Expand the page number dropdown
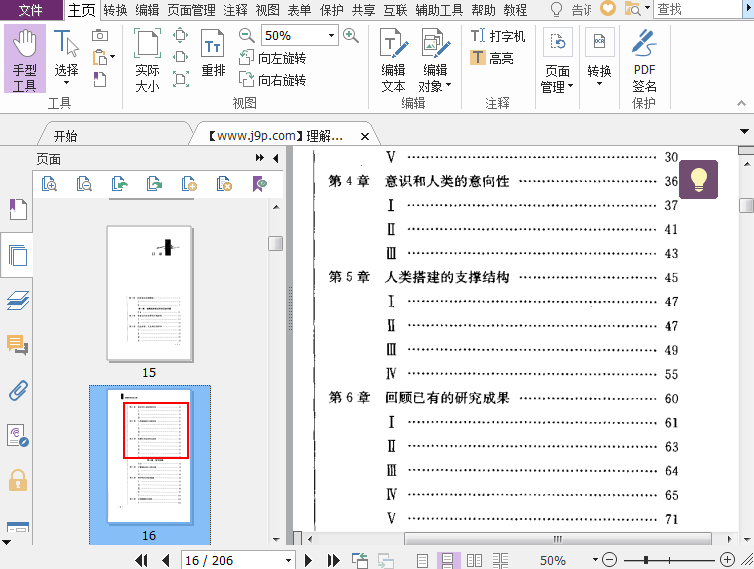 click(288, 561)
